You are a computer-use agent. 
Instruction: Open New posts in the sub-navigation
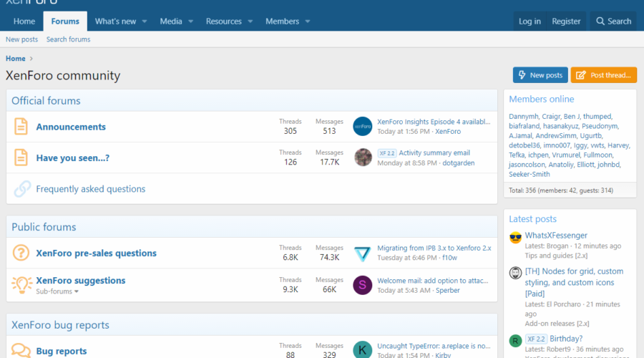[x=21, y=39]
